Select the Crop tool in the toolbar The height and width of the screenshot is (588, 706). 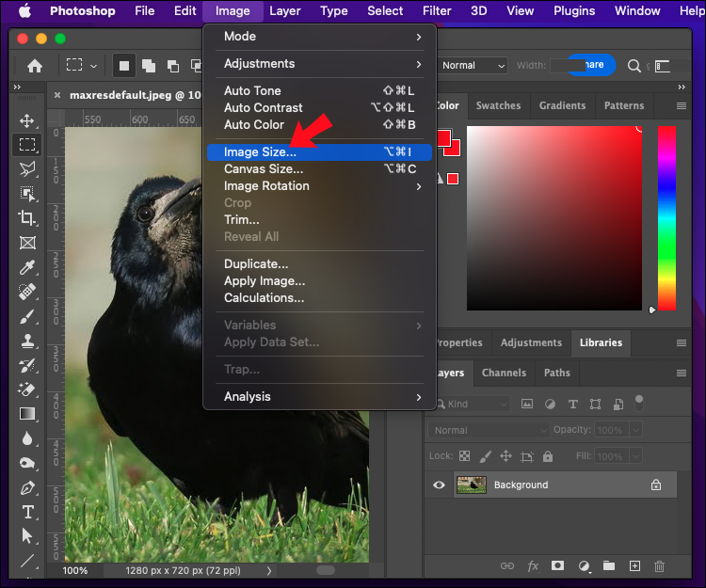(x=27, y=218)
